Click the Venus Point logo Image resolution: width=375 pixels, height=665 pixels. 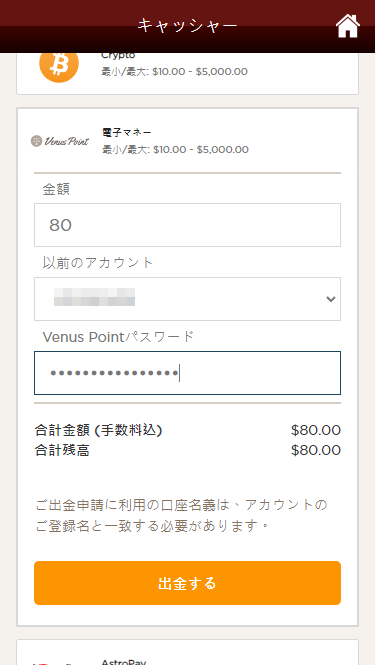tap(60, 141)
